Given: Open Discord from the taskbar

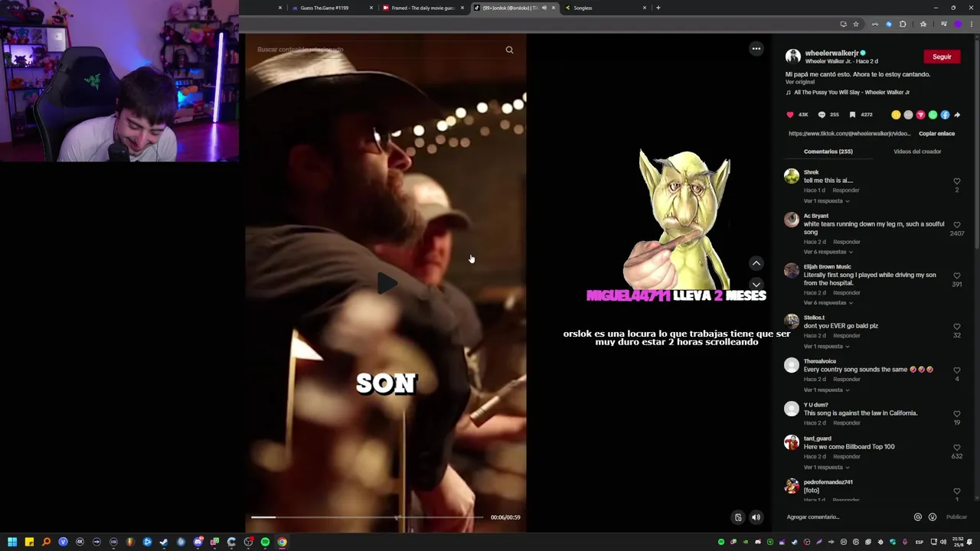Looking at the screenshot, I should click(x=198, y=542).
